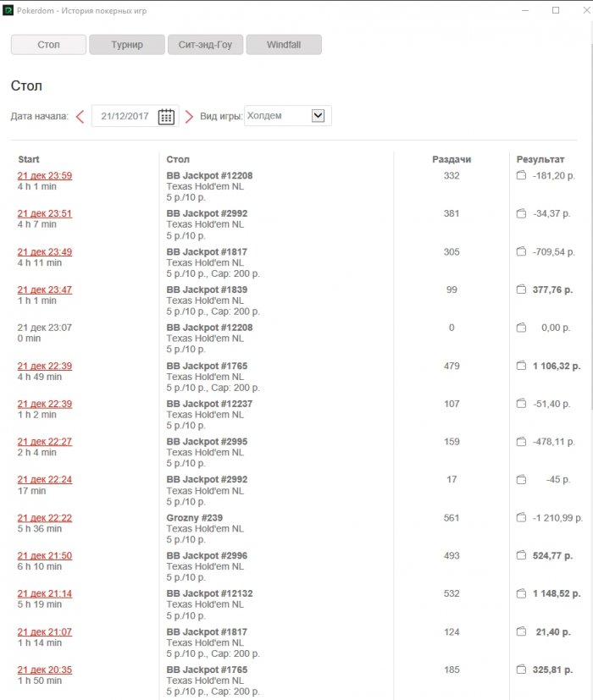593x700 pixels.
Task: Click hand icon beside the 524,77 result
Action: click(x=521, y=556)
